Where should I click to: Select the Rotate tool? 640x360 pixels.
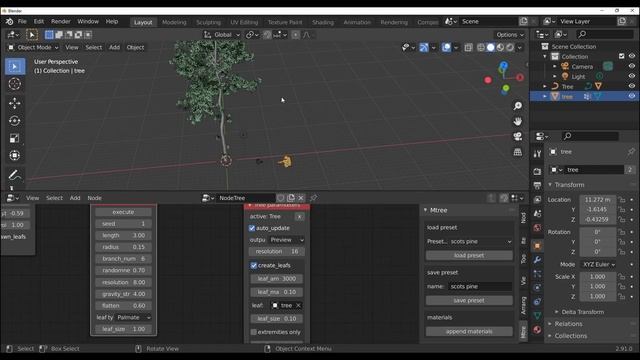tap(15, 121)
